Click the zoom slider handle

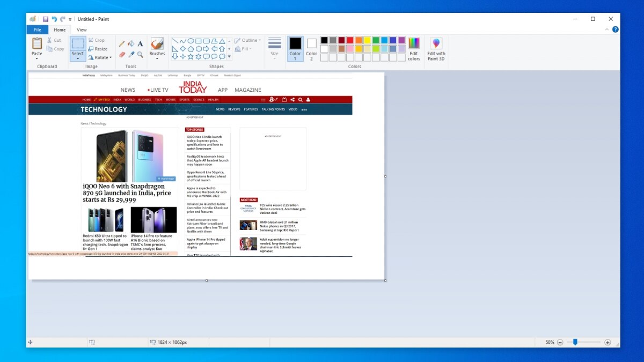(x=575, y=342)
